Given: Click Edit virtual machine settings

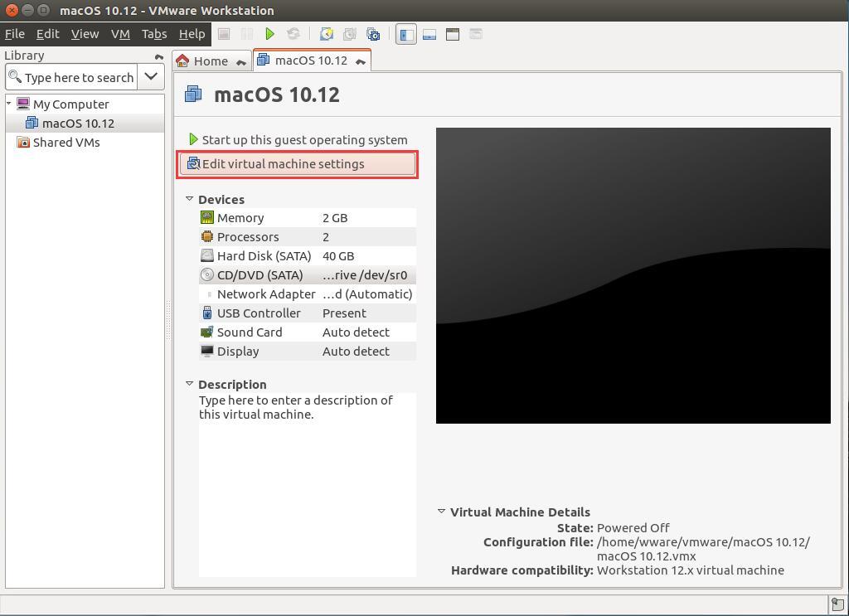Looking at the screenshot, I should [x=298, y=164].
